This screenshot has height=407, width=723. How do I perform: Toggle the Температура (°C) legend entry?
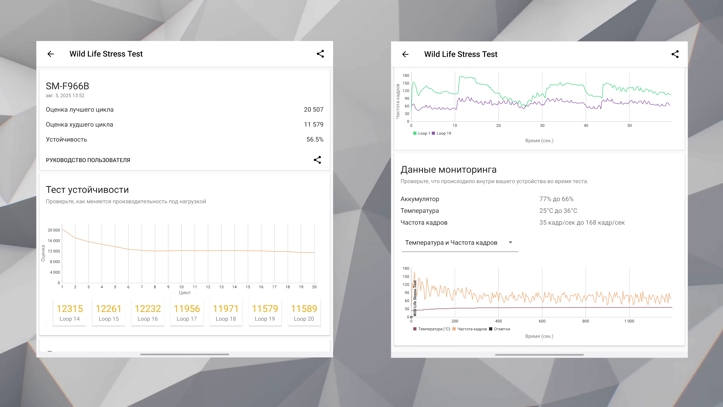(432, 329)
